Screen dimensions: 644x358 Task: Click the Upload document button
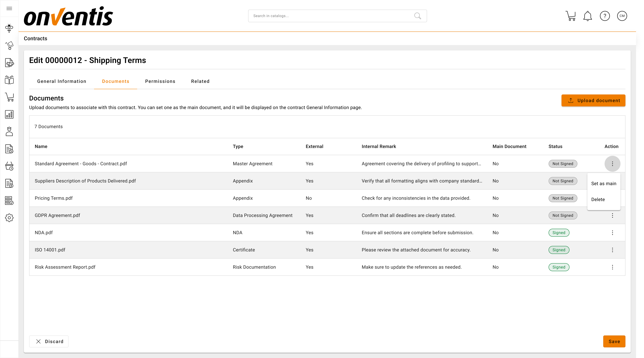[593, 100]
